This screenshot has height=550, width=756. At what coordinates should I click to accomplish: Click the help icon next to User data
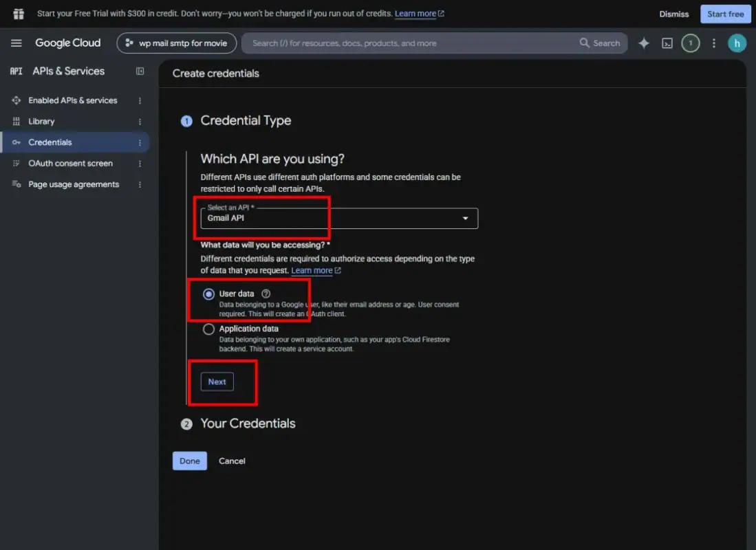(266, 294)
